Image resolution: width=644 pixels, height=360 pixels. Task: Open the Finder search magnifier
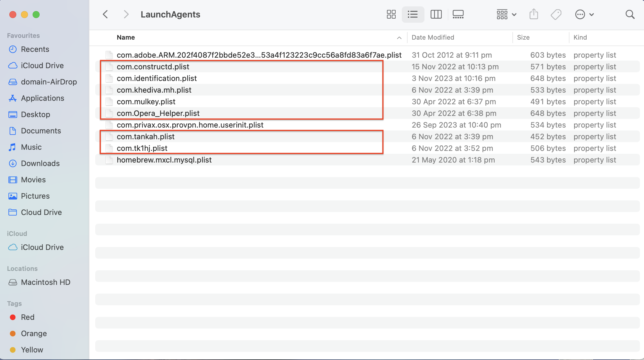pos(630,14)
